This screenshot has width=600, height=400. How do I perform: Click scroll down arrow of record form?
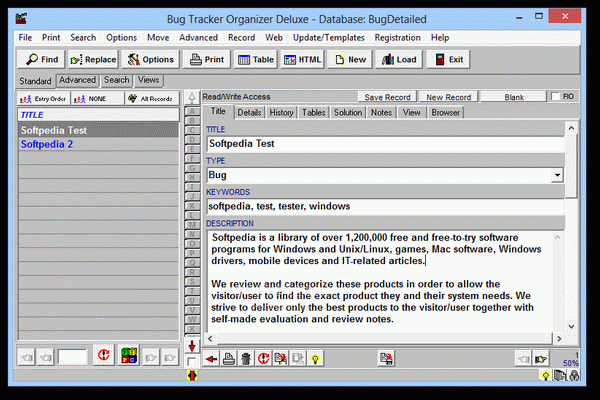click(571, 327)
